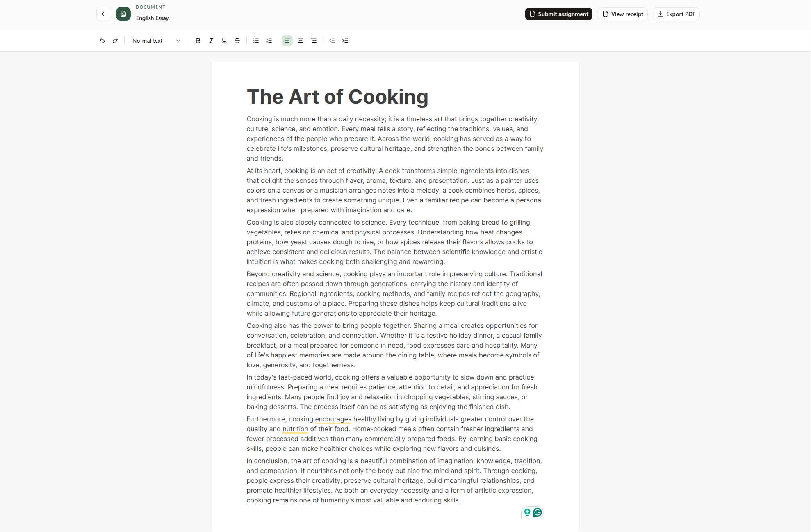811x532 pixels.
Task: Export the document as PDF
Action: [677, 14]
